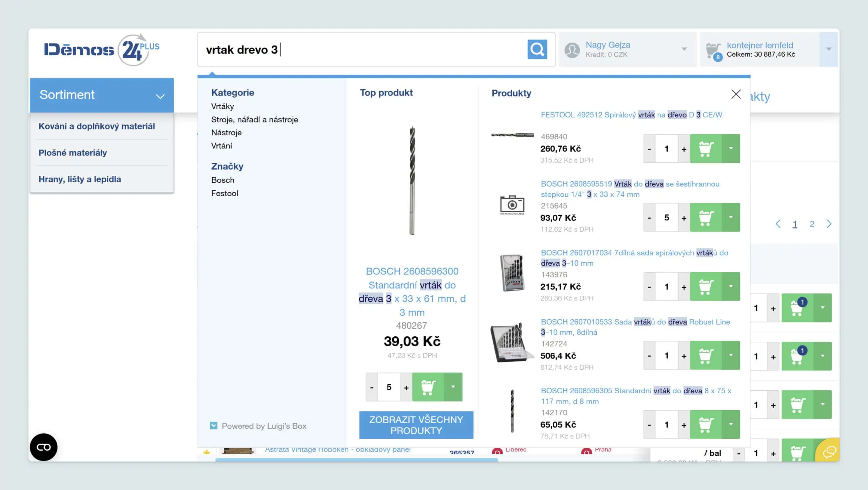Increase quantity for BOSCH 2608595519
Screen dimensions: 868x490
[684, 218]
